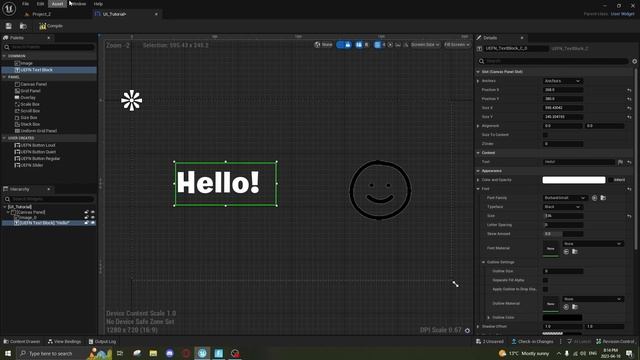Collapse the Panel palette category
This screenshot has height=360, width=640.
point(4,77)
